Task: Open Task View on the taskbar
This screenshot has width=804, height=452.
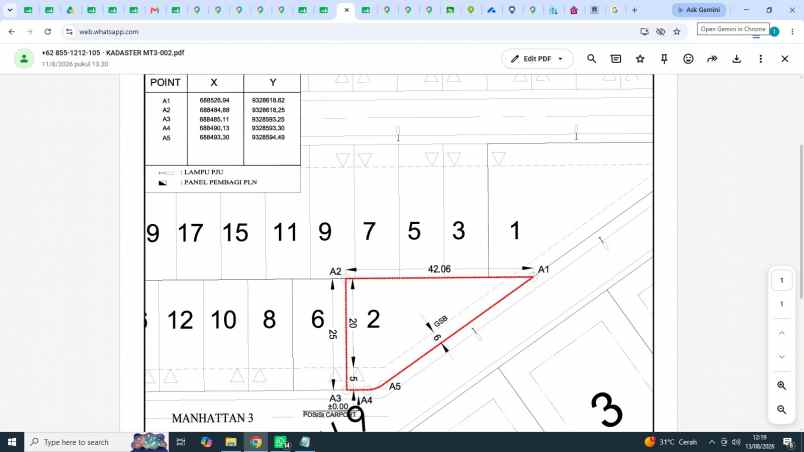Action: [x=180, y=442]
